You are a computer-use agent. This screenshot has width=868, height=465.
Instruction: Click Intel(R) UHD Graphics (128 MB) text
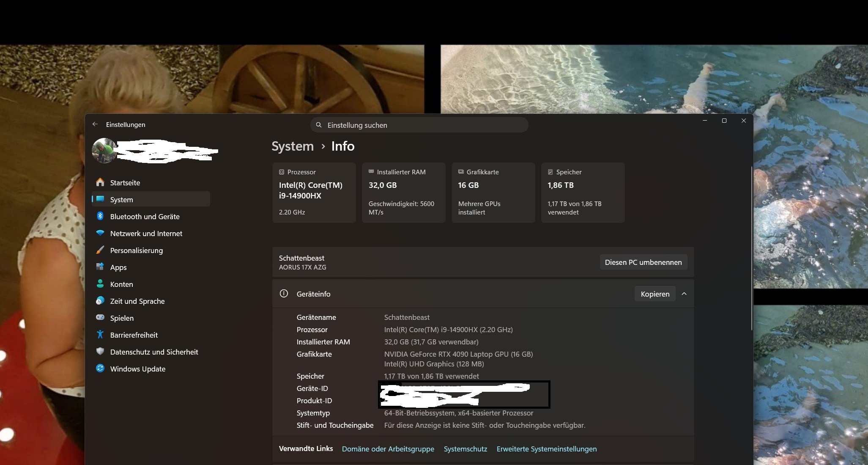(434, 364)
